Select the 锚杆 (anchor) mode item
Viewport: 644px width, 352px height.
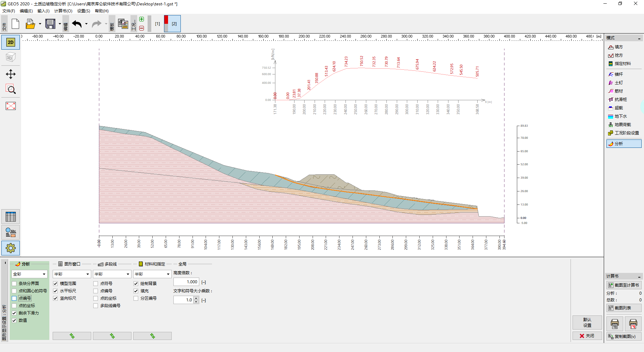619,74
